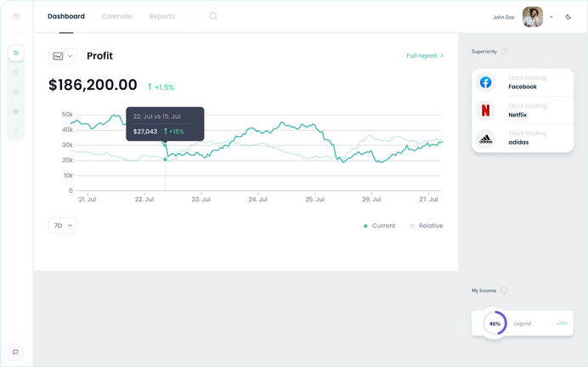Screen dimensions: 588x367
Task: Expand the user account dropdown arrow
Action: (x=551, y=17)
